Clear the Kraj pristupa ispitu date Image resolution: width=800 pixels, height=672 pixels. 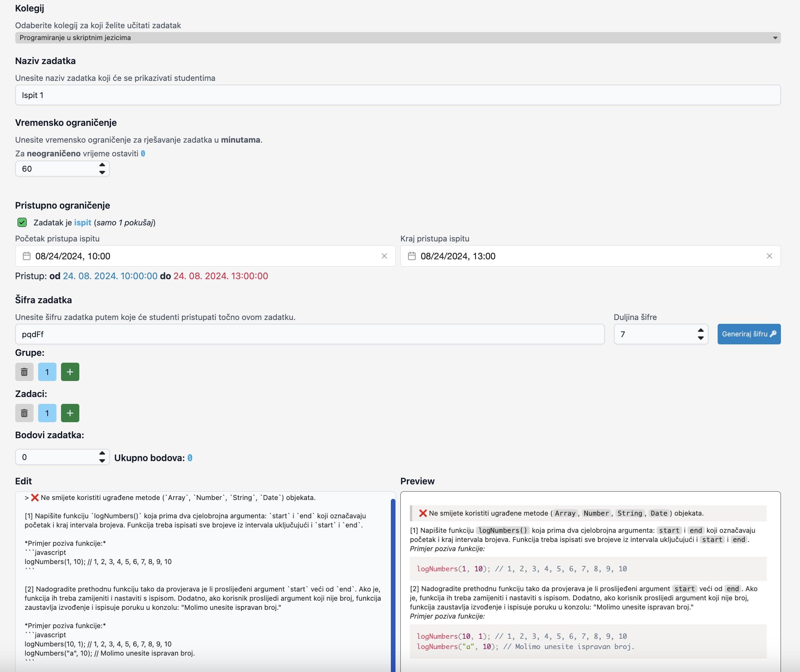pos(769,256)
